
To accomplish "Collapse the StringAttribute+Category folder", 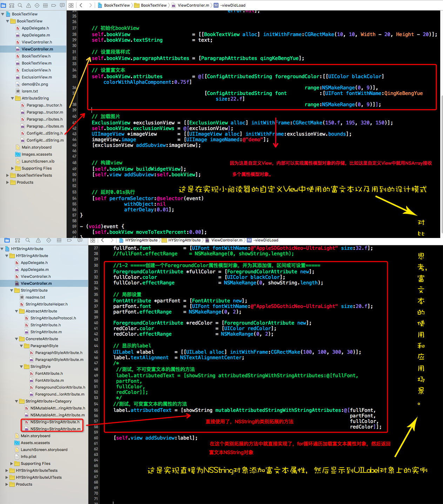I will 16,401.
